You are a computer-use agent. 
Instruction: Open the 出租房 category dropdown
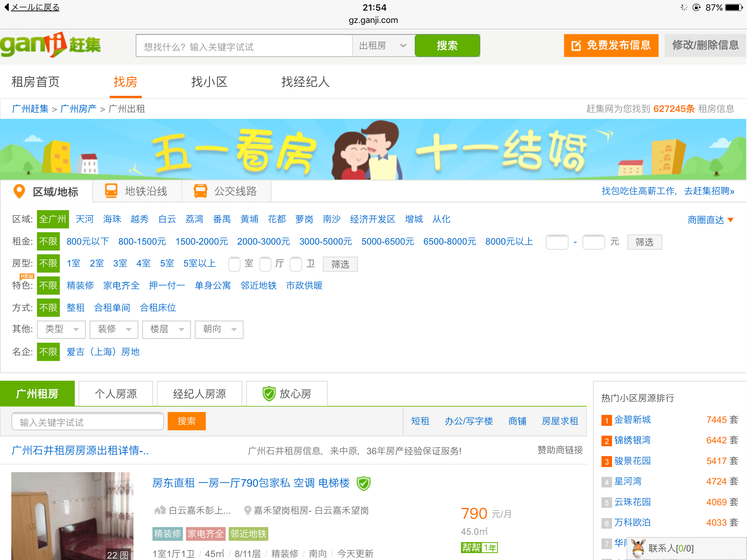point(383,46)
